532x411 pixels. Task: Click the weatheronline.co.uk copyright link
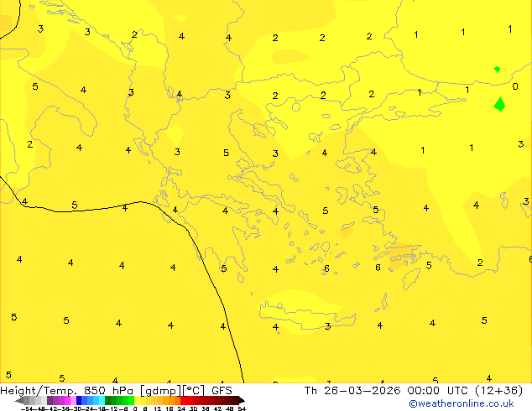[x=462, y=403]
